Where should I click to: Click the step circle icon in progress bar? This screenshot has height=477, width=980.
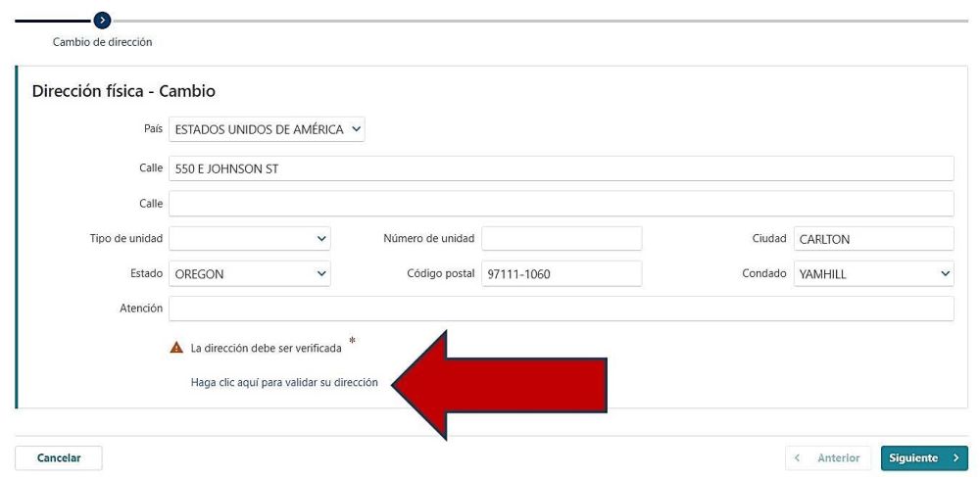(104, 20)
